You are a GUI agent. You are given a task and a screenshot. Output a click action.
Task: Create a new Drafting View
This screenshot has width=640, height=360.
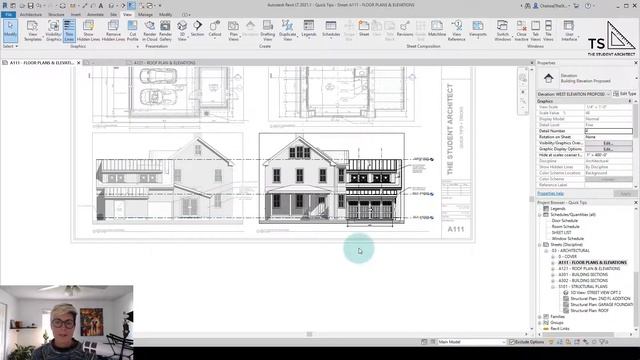click(268, 31)
